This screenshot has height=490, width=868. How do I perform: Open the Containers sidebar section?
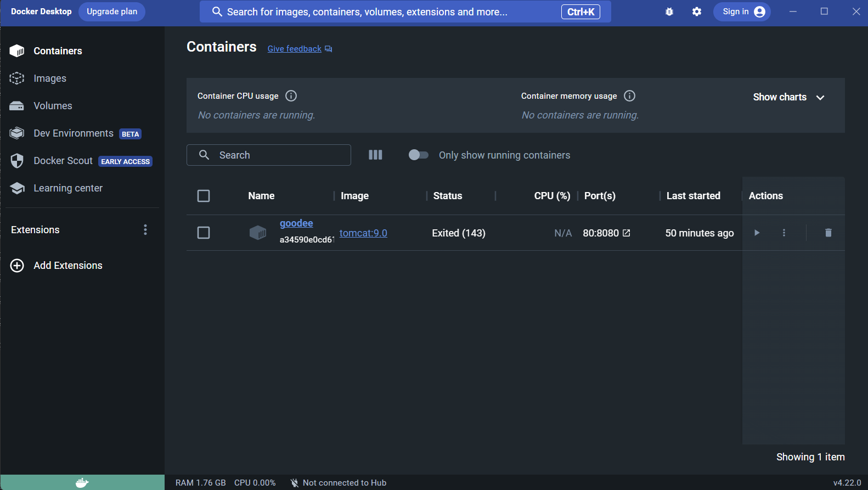click(82, 51)
